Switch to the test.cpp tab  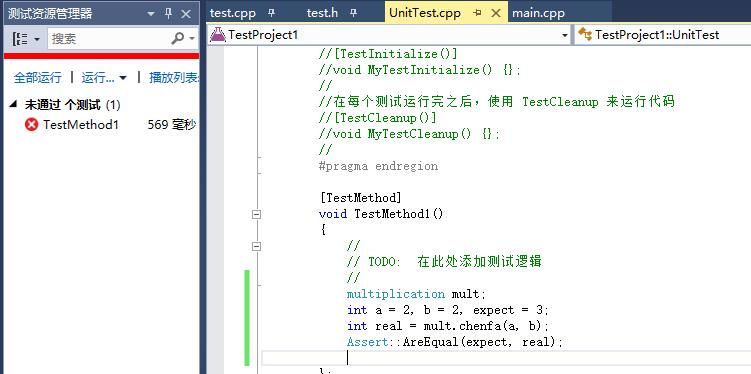tap(233, 13)
